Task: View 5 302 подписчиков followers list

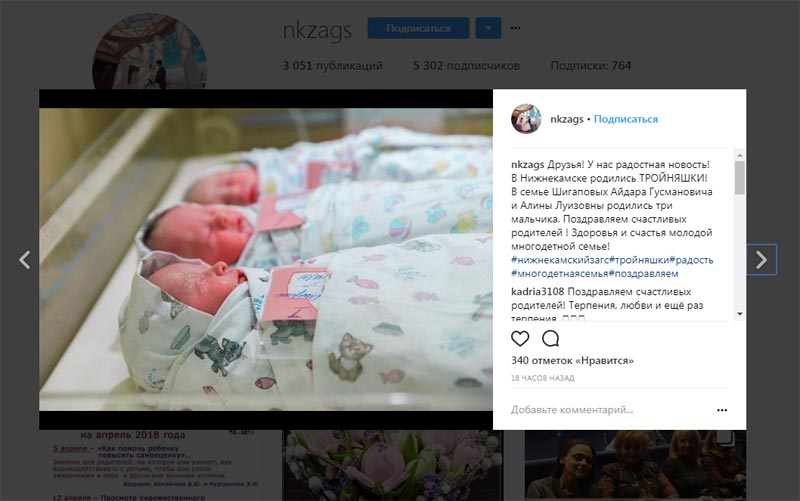Action: tap(466, 66)
